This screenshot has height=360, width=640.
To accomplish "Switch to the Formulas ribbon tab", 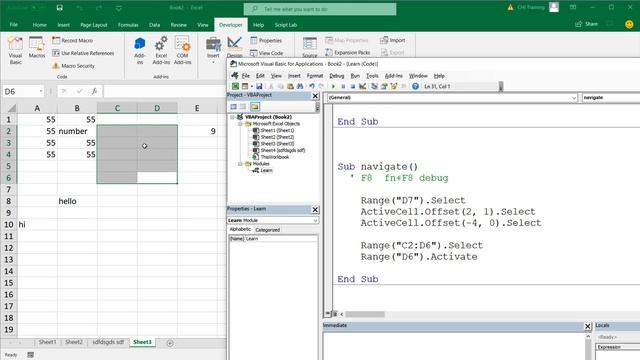I will tap(128, 25).
